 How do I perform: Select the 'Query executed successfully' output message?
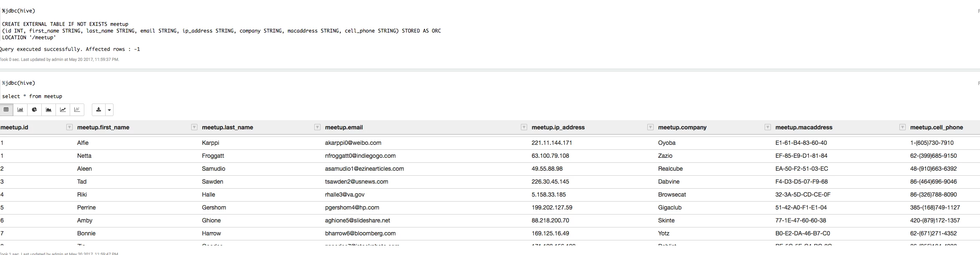coord(70,49)
